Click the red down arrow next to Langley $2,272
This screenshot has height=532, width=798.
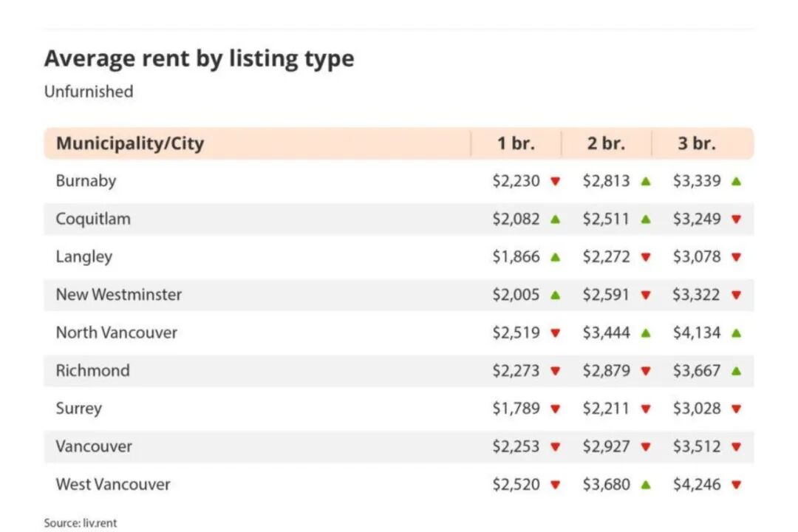[646, 257]
